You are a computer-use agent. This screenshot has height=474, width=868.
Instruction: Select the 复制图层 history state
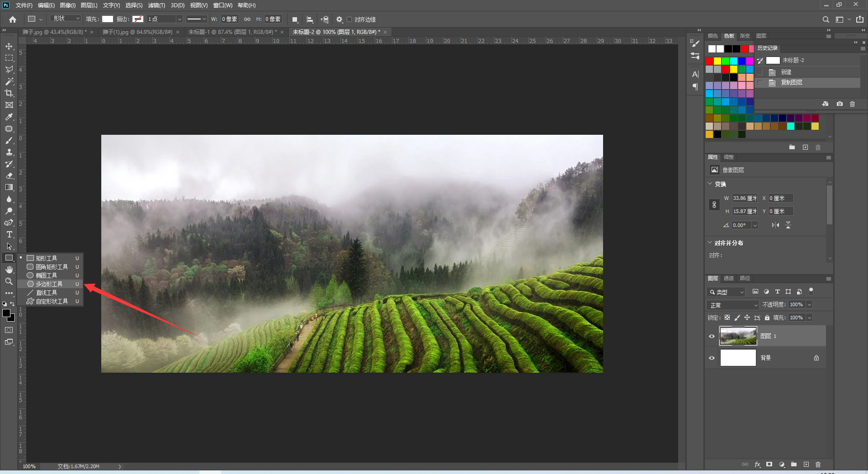coord(792,83)
